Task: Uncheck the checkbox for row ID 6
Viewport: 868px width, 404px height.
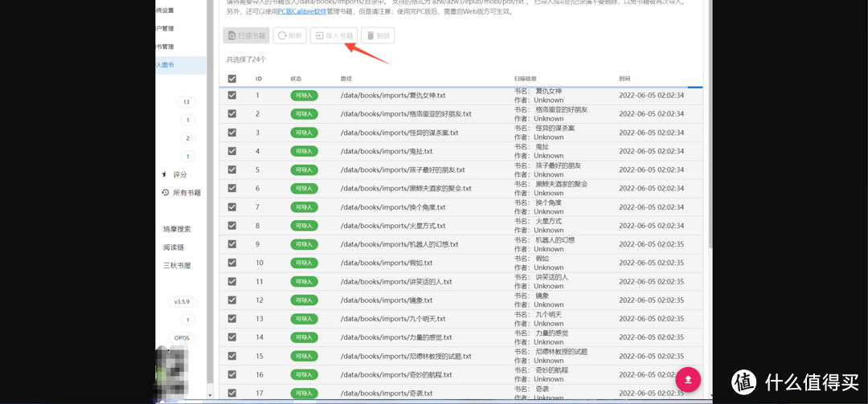Action: click(x=232, y=188)
